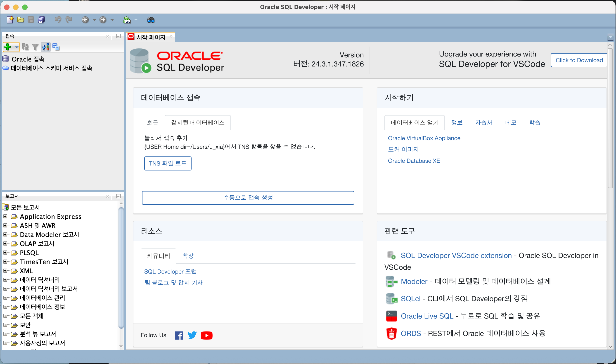Screen dimensions: 616x364
Task: Expand the Application Express reports folder
Action: [5, 216]
